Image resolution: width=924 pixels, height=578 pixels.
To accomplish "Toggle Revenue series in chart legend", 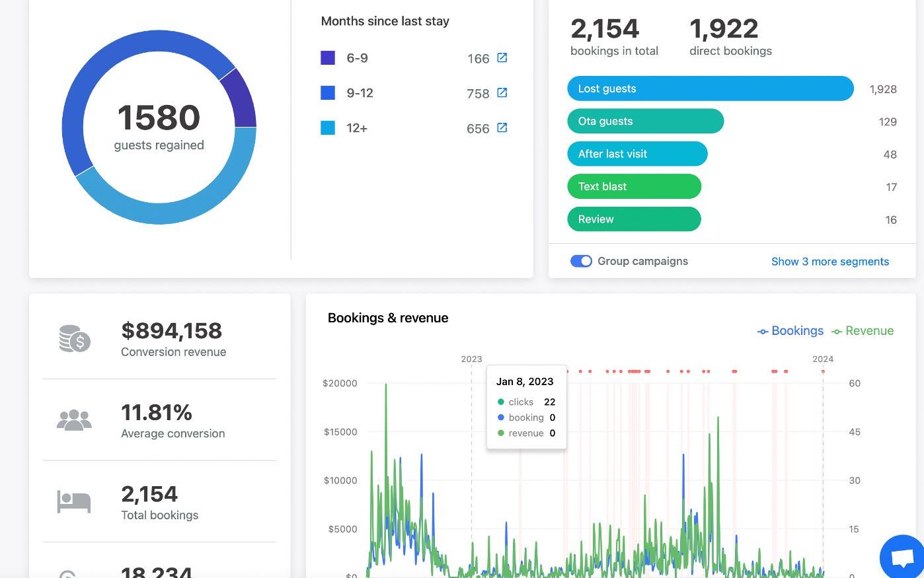I will click(863, 331).
